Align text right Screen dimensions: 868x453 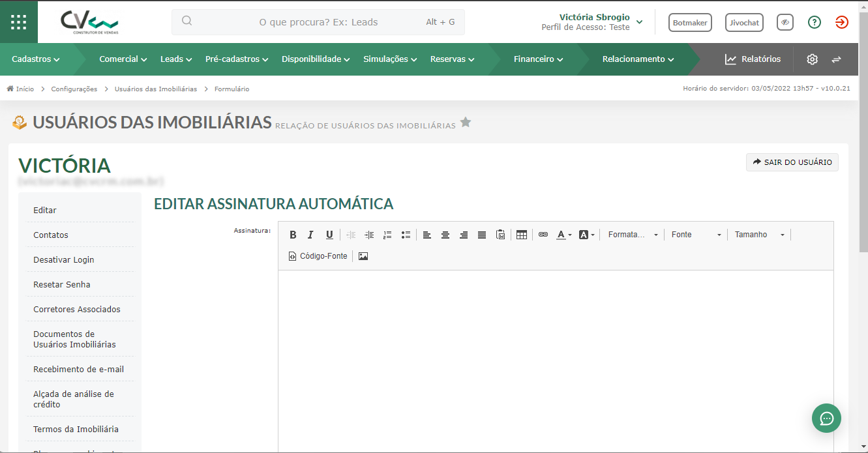[464, 235]
